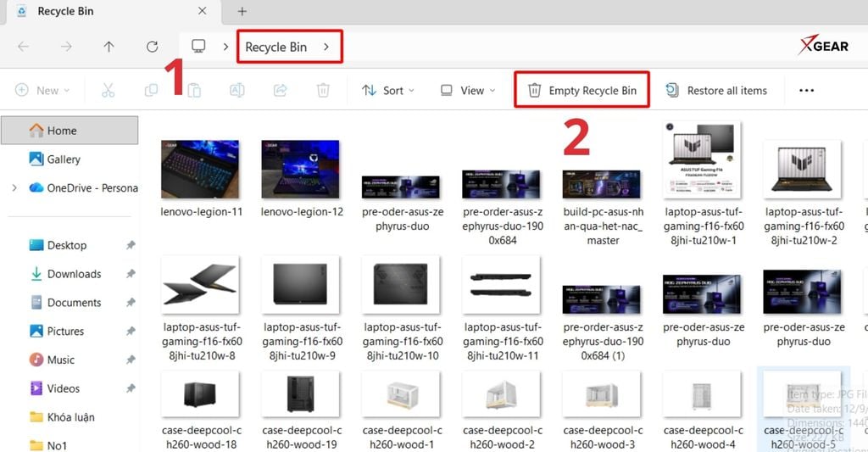Click the Rename icon in toolbar
Image resolution: width=868 pixels, height=452 pixels.
click(237, 90)
